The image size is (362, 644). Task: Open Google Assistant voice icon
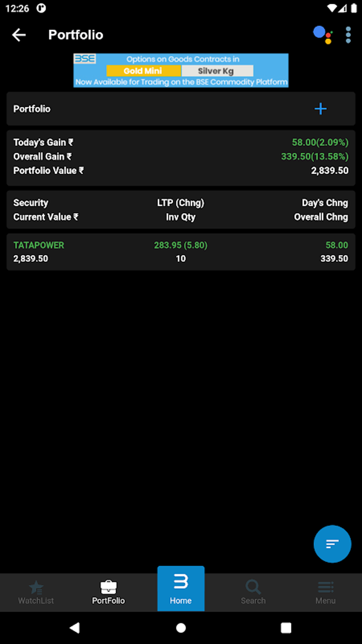point(322,35)
